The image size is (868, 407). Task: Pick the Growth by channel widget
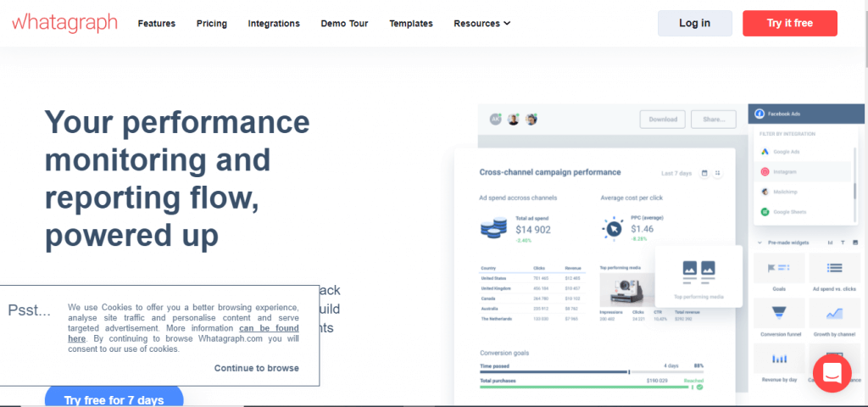[x=833, y=315]
